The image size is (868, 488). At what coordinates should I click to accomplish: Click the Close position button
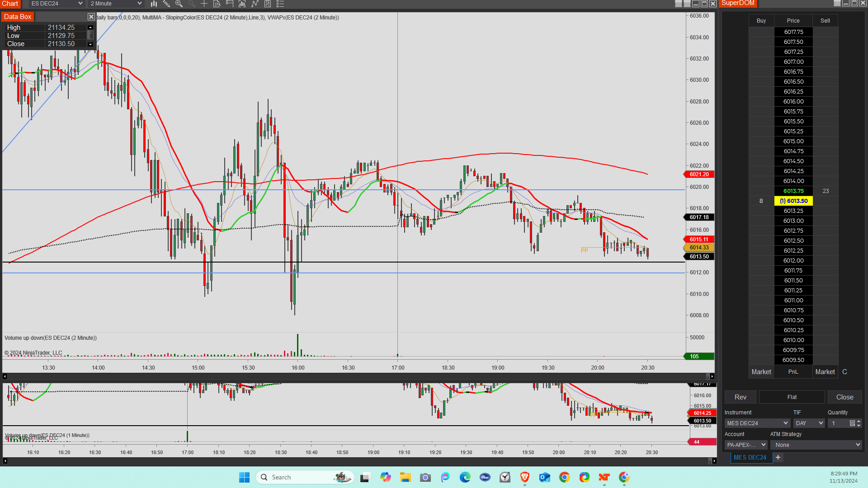(x=844, y=397)
